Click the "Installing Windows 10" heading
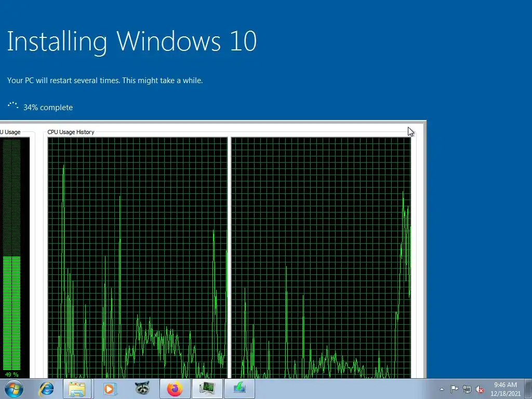The width and height of the screenshot is (532, 399). point(131,42)
